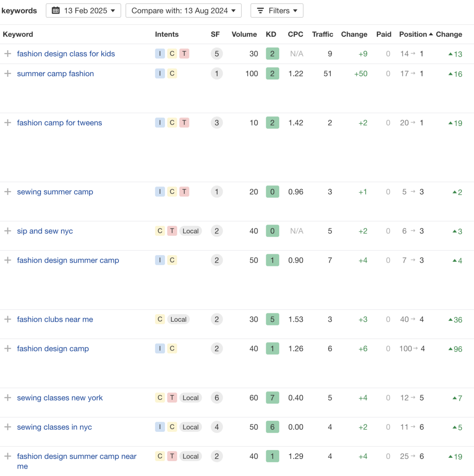Screen dimensions: 474x476
Task: Click the plus icon beside 'summer camp fashion'
Action: (7, 74)
